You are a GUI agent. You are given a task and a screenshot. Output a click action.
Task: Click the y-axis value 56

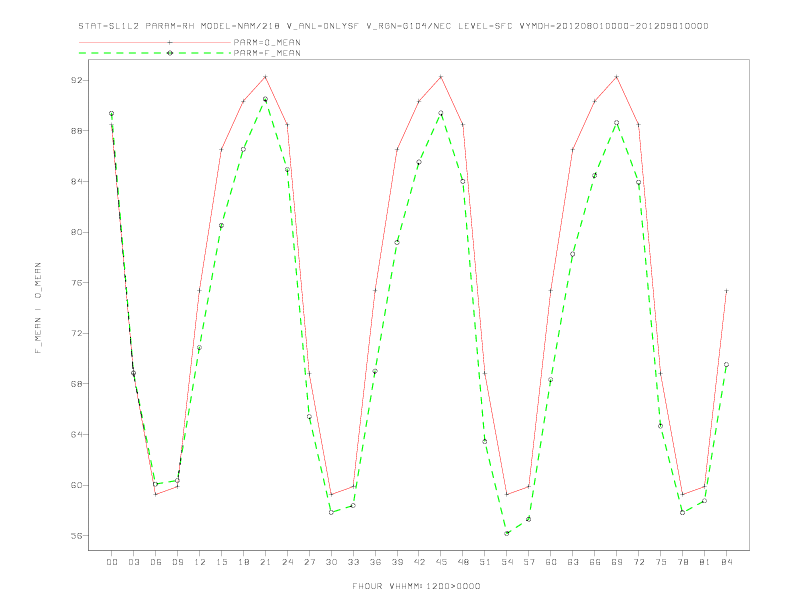click(x=76, y=536)
